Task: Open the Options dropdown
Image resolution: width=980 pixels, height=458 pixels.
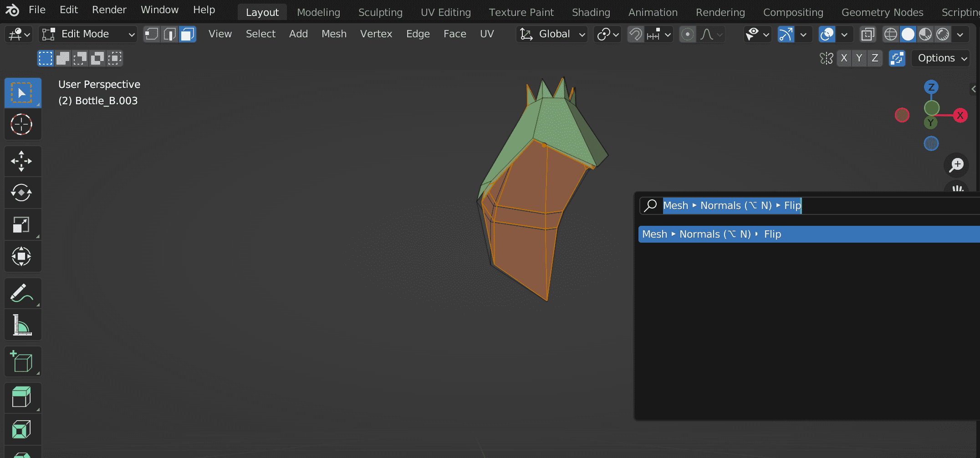Action: point(940,58)
